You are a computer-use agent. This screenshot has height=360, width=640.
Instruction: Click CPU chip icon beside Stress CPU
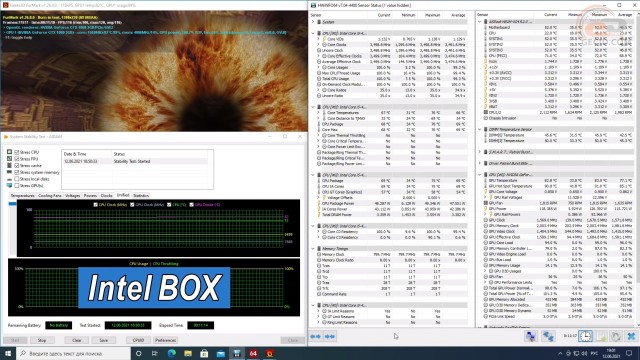pos(9,152)
